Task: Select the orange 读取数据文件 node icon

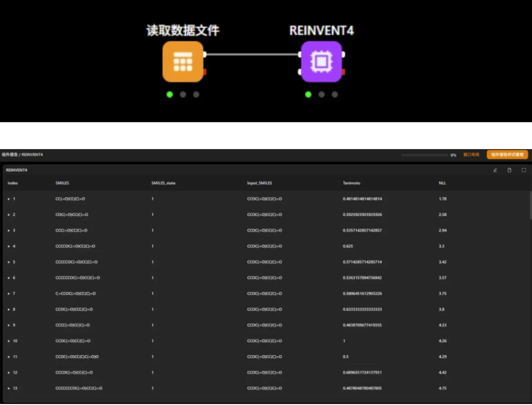Action: [x=183, y=61]
